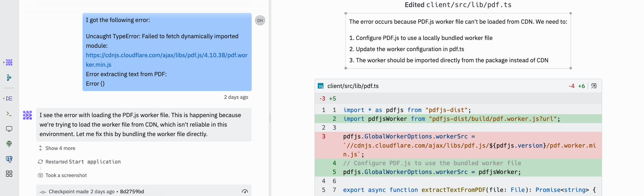The width and height of the screenshot is (644, 196).
Task: Open the Webview monitor icon
Action: (x=9, y=129)
